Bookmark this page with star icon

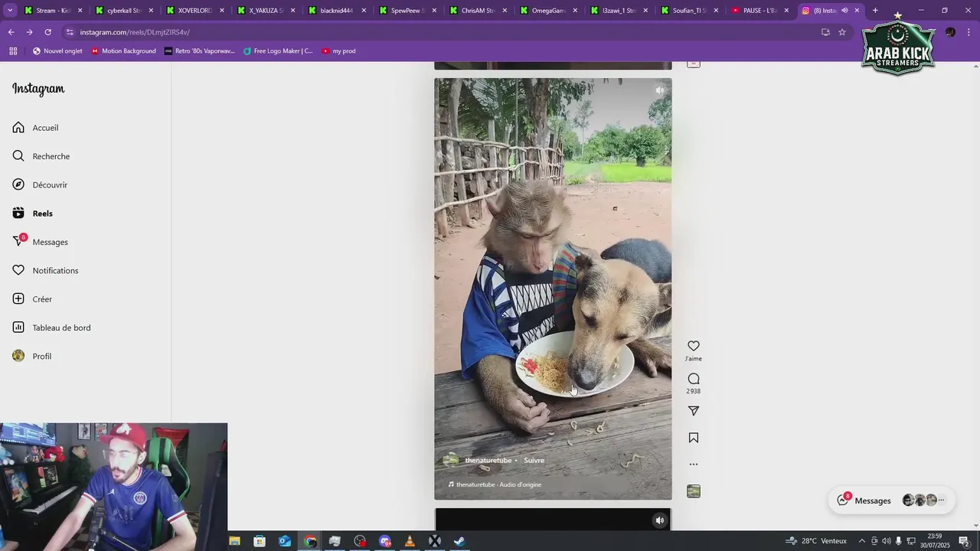842,32
